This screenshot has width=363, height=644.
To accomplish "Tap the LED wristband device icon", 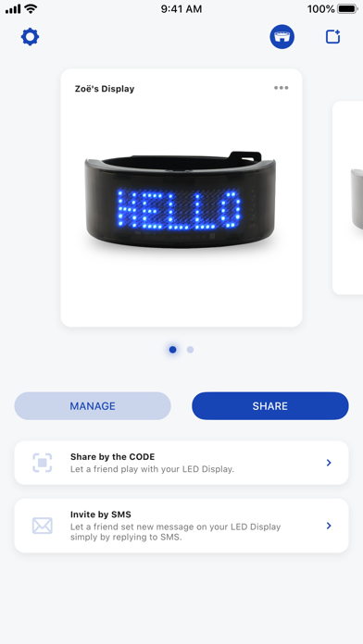I will [x=282, y=37].
